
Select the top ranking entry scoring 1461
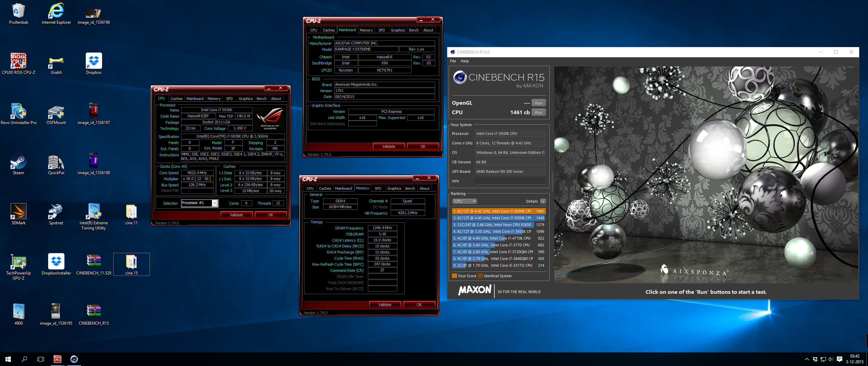coord(499,211)
